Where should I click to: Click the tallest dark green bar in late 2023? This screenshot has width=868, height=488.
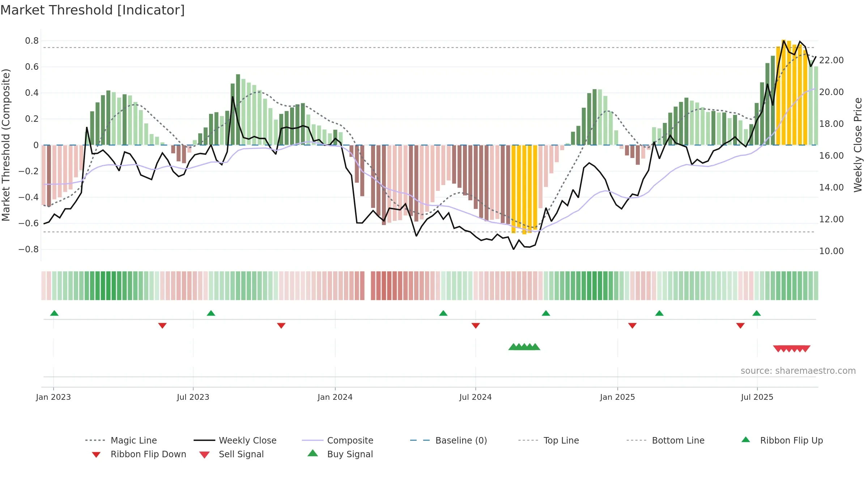tap(238, 110)
